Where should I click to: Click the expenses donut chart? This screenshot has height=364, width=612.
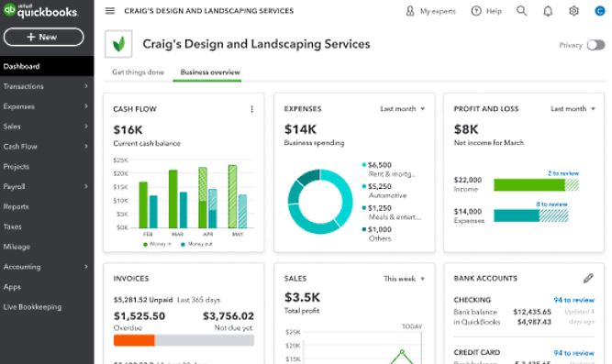tap(320, 202)
